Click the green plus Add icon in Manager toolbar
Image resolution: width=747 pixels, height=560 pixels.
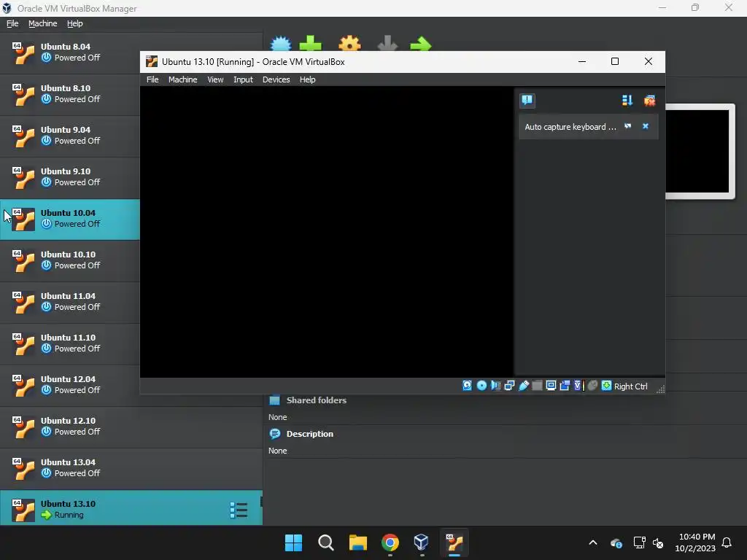coord(310,44)
